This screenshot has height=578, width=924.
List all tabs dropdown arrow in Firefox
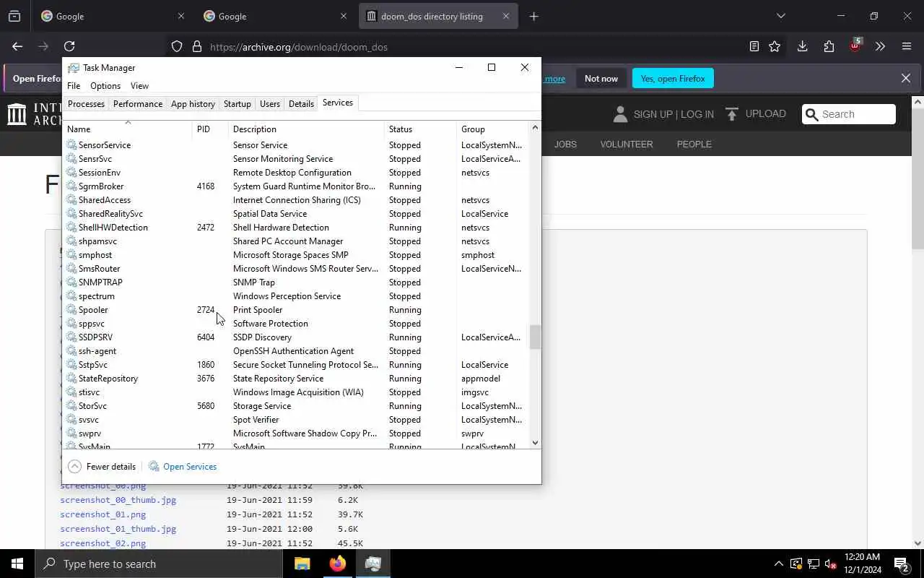click(780, 16)
